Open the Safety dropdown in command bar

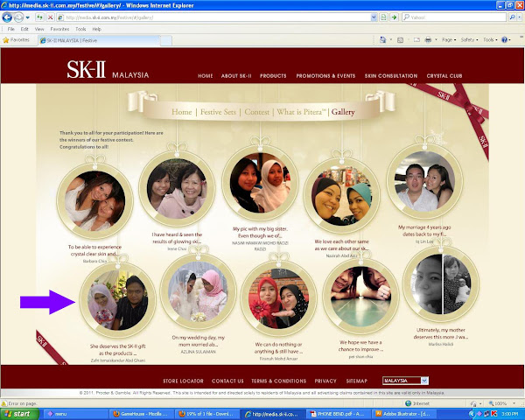click(x=469, y=40)
